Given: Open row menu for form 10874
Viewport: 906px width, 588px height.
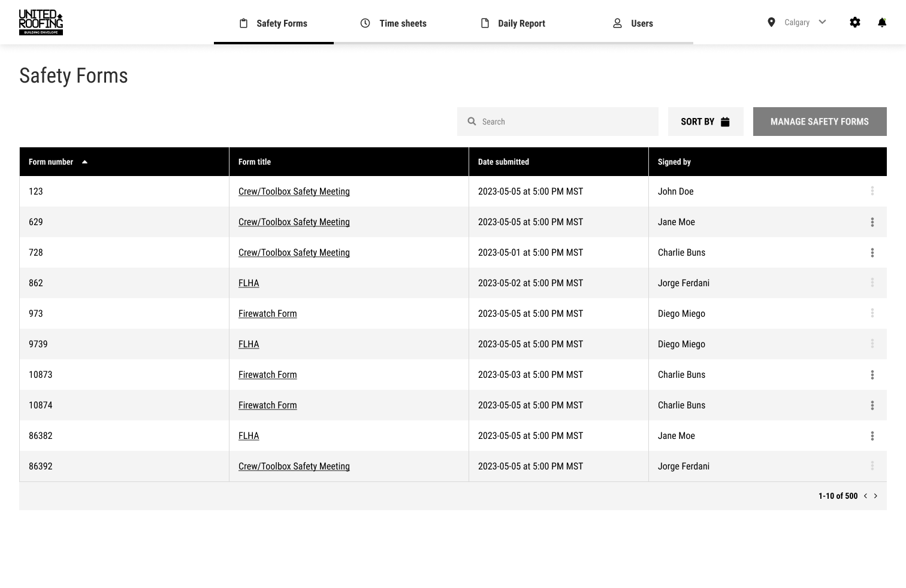Looking at the screenshot, I should tap(872, 405).
